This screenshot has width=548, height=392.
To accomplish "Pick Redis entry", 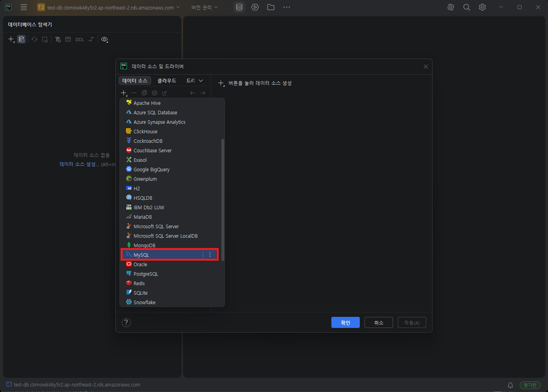I will (170, 283).
